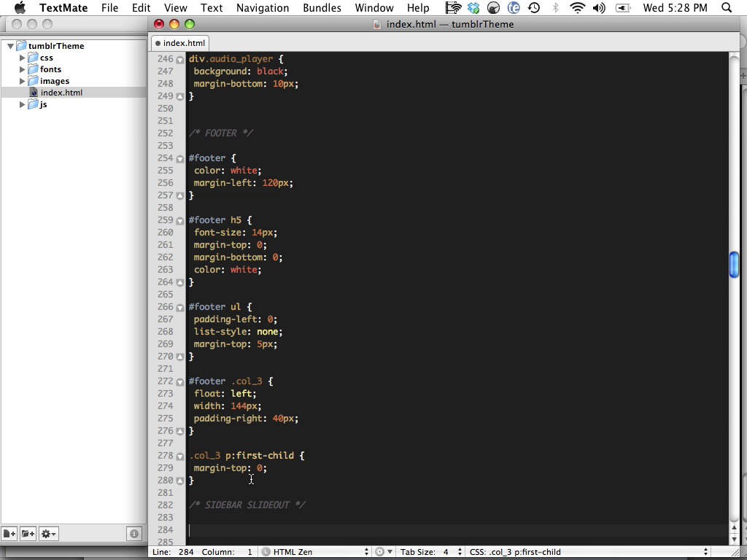Fold the #footer block at line 254
The width and height of the screenshot is (747, 560).
pos(179,159)
